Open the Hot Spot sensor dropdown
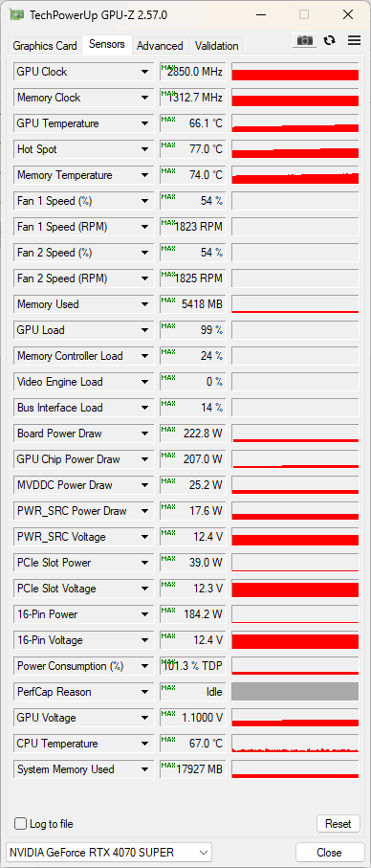 coord(144,149)
